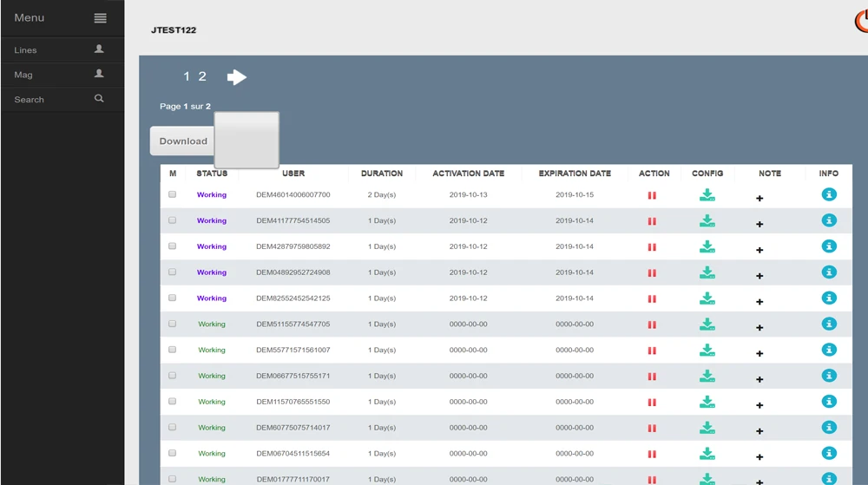Show info for DEM06677515755171

(x=829, y=376)
